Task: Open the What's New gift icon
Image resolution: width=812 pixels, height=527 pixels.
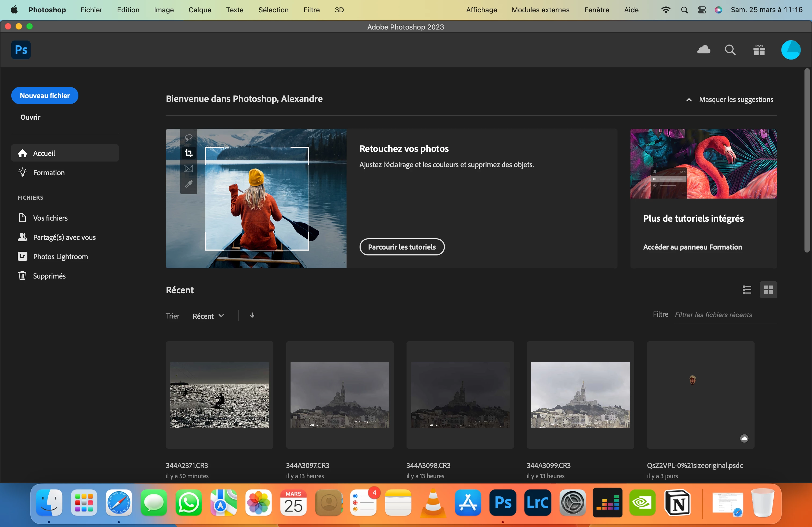Action: pyautogui.click(x=759, y=50)
